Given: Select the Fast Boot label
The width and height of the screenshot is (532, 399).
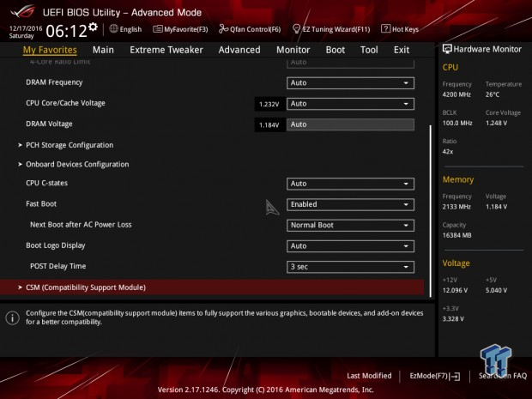Looking at the screenshot, I should click(x=41, y=204).
